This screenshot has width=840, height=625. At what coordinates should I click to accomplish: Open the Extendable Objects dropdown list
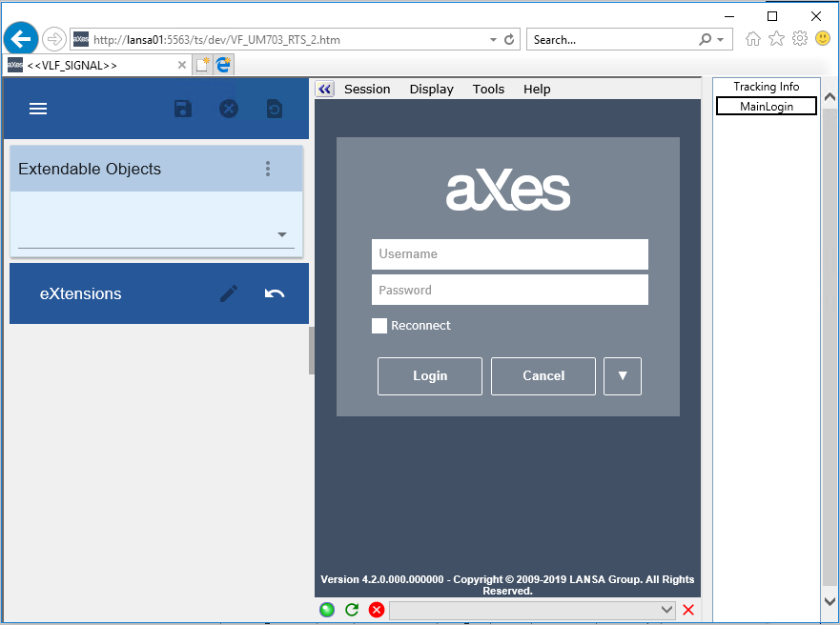282,234
